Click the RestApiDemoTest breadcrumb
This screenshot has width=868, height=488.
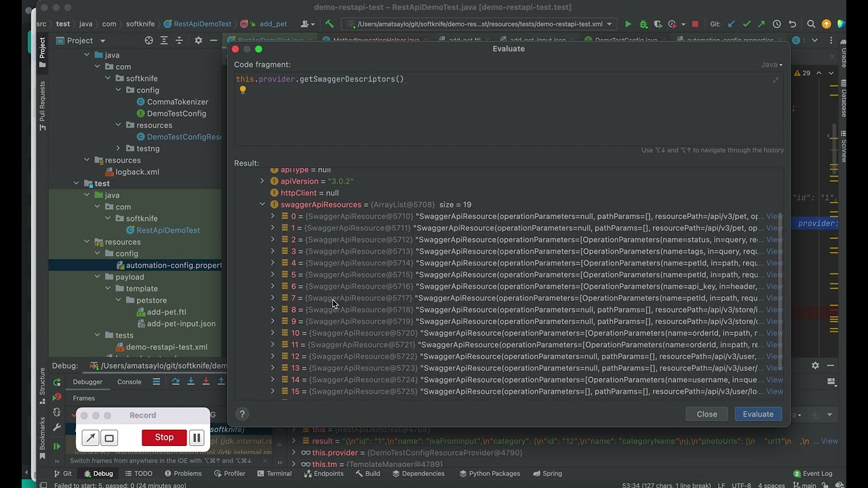197,24
